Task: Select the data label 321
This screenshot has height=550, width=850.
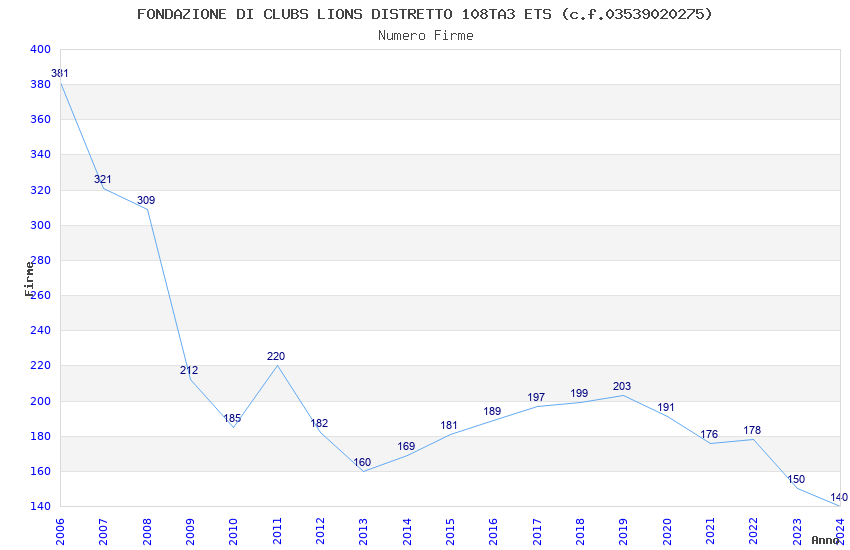Action: coord(102,179)
